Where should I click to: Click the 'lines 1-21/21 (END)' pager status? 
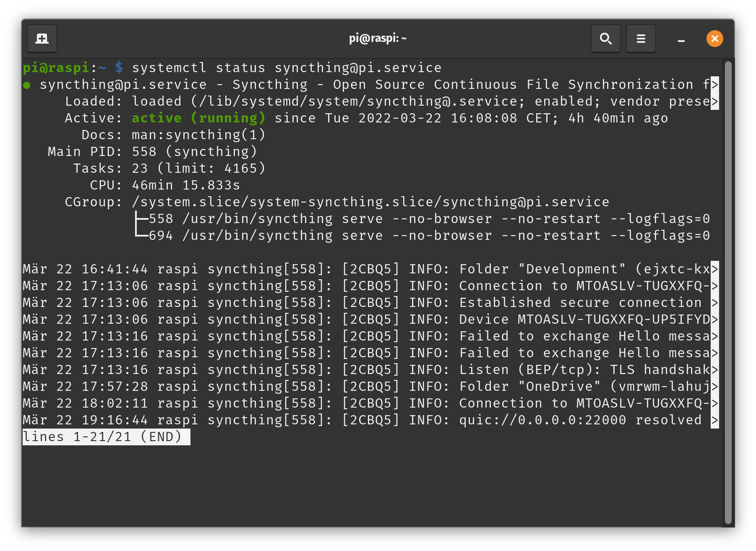coord(106,437)
